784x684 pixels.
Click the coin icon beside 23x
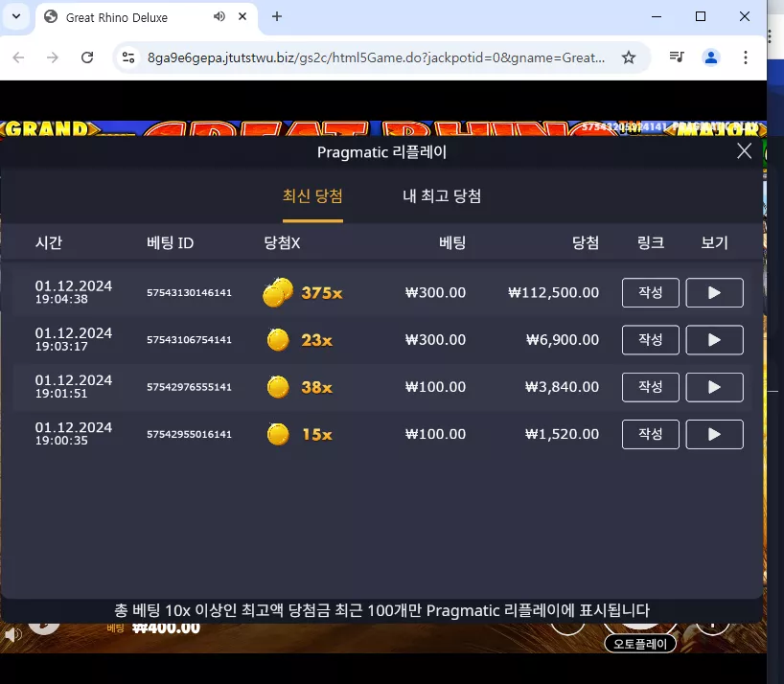pos(278,340)
